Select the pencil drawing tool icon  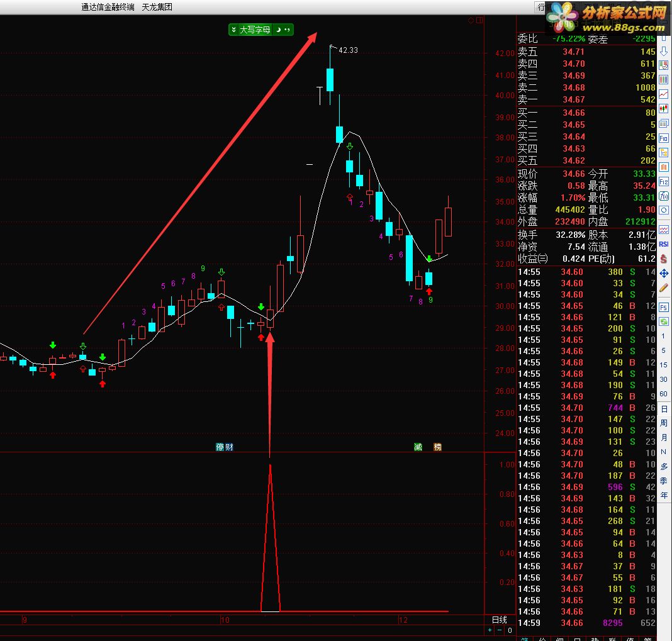point(663,288)
